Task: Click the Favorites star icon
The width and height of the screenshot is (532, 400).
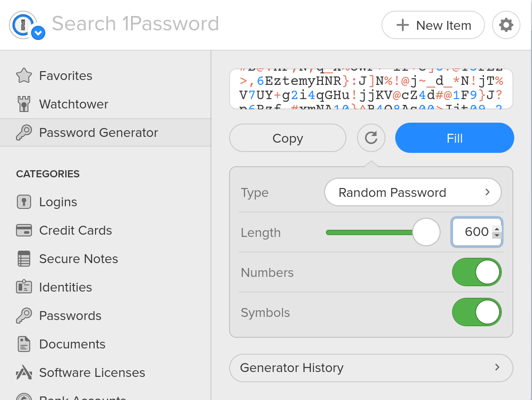Action: [24, 76]
